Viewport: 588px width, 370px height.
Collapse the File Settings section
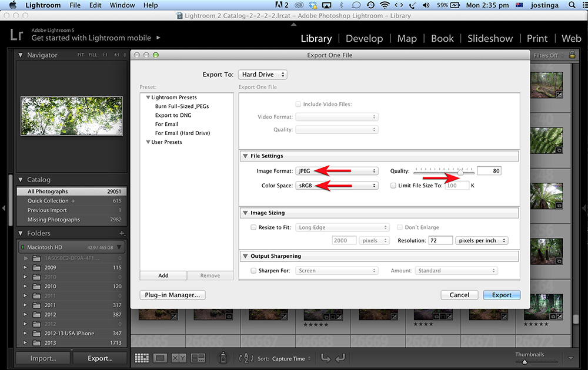pyautogui.click(x=245, y=156)
